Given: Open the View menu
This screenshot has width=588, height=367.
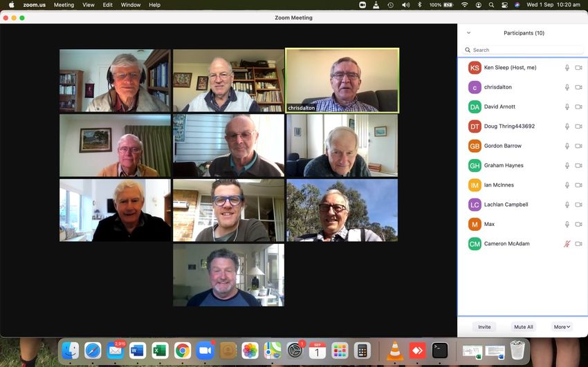Looking at the screenshot, I should tap(89, 5).
